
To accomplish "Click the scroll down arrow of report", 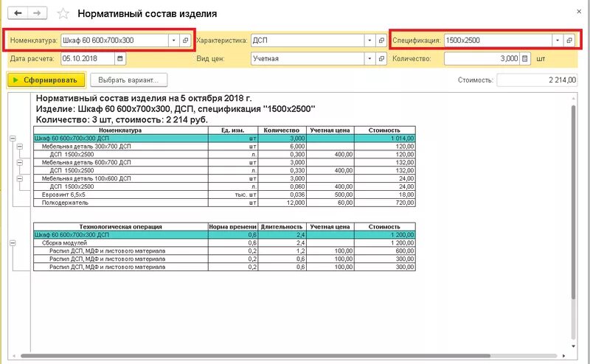I will 574,346.
